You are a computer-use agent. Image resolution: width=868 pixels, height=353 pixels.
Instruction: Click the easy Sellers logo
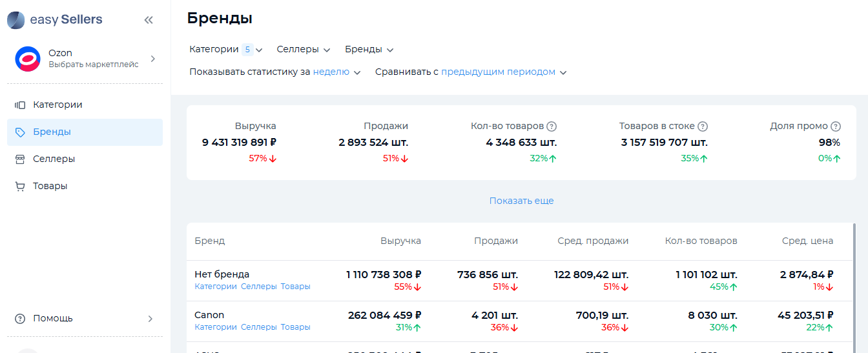[x=55, y=20]
